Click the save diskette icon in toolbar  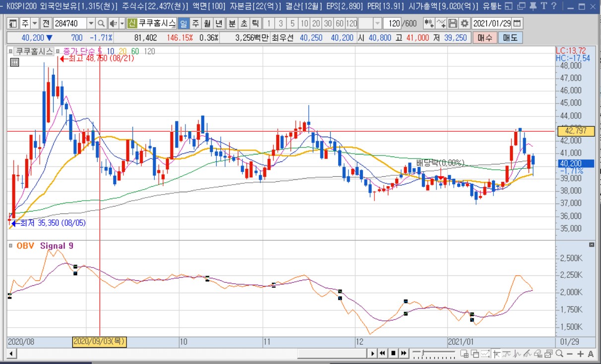(x=453, y=24)
